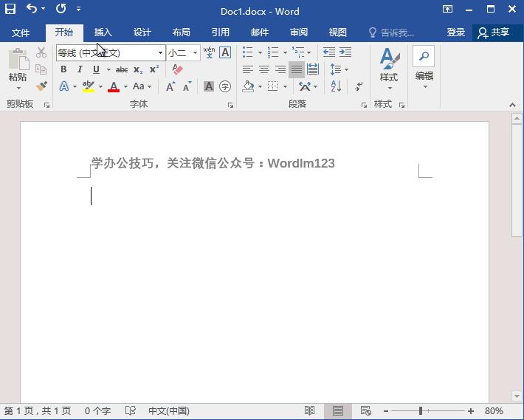
Task: Cut the selection with the scissors icon
Action: [41, 52]
